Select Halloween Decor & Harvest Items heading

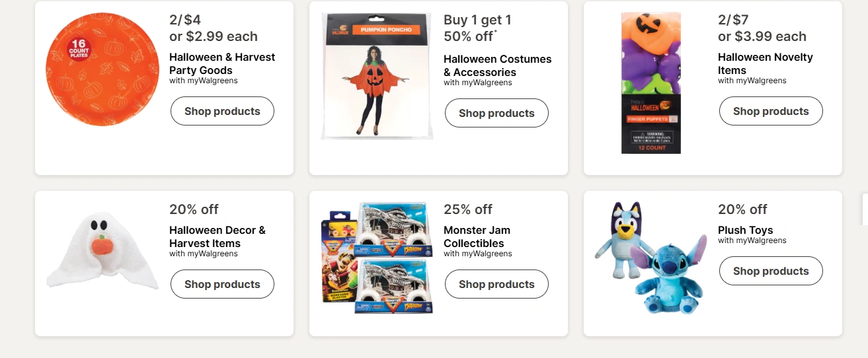217,236
